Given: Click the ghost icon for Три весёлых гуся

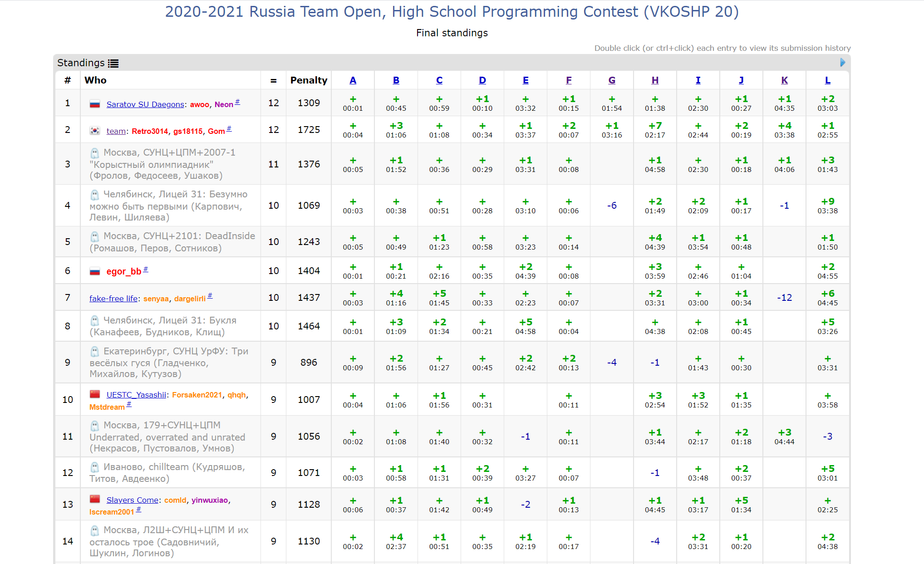Looking at the screenshot, I should [94, 352].
